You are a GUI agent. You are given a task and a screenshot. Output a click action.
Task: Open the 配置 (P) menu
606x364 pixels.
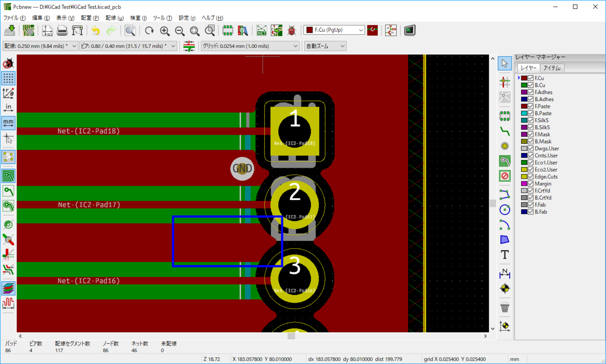pyautogui.click(x=89, y=18)
